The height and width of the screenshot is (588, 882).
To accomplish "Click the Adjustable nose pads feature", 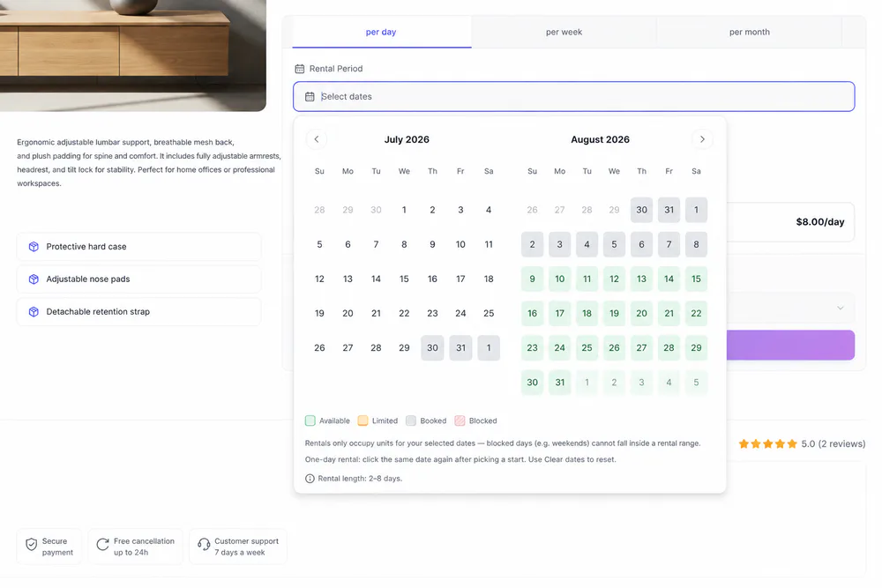I will pos(139,279).
